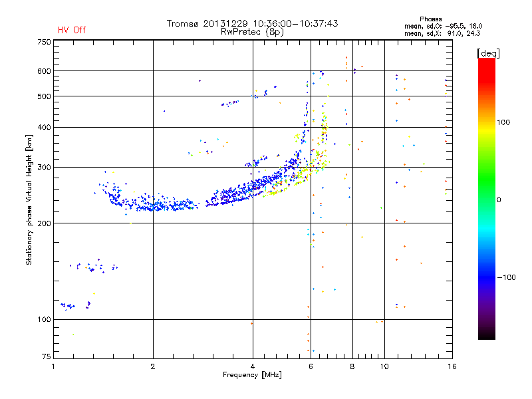Click the x-axis title 'Frequency [MHz]'

click(x=252, y=375)
